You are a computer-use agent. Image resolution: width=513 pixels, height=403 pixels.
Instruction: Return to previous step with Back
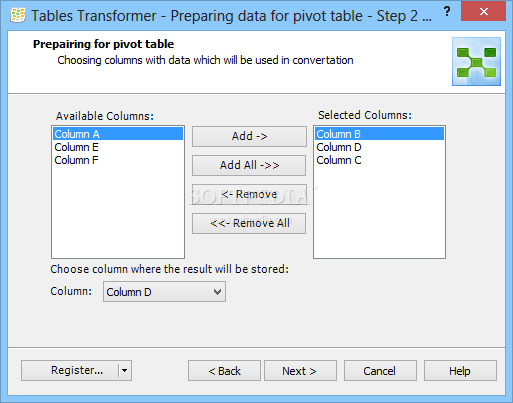tap(224, 370)
